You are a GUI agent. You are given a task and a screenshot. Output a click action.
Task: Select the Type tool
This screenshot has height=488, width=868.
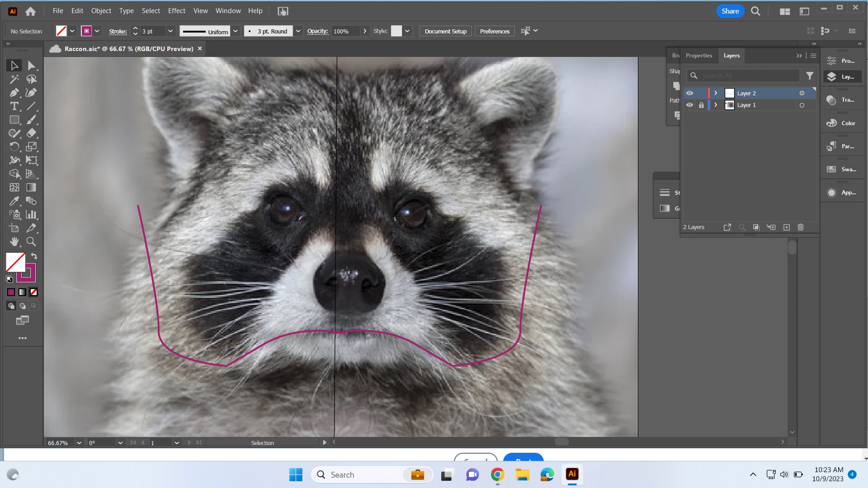[x=14, y=106]
